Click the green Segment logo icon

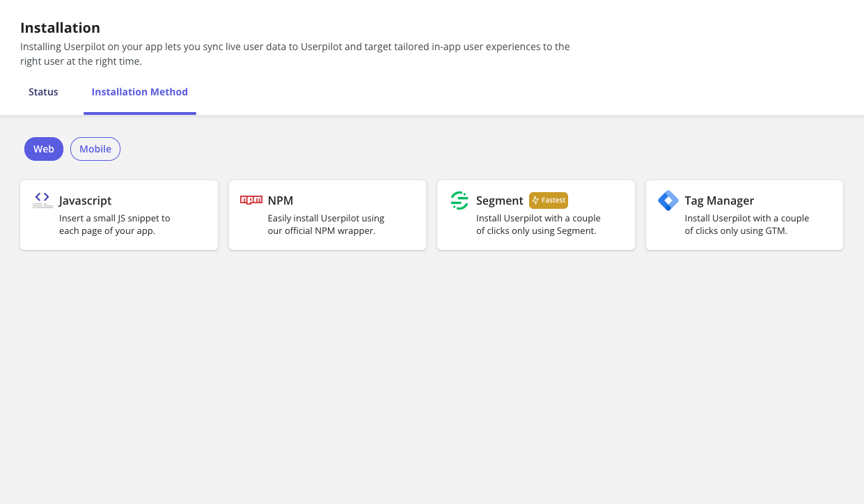click(x=460, y=200)
